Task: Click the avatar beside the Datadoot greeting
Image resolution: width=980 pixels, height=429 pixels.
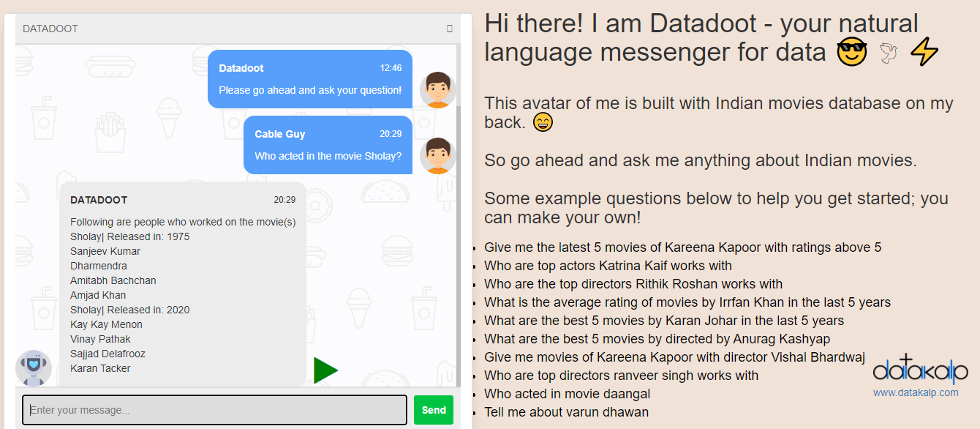Action: click(438, 90)
